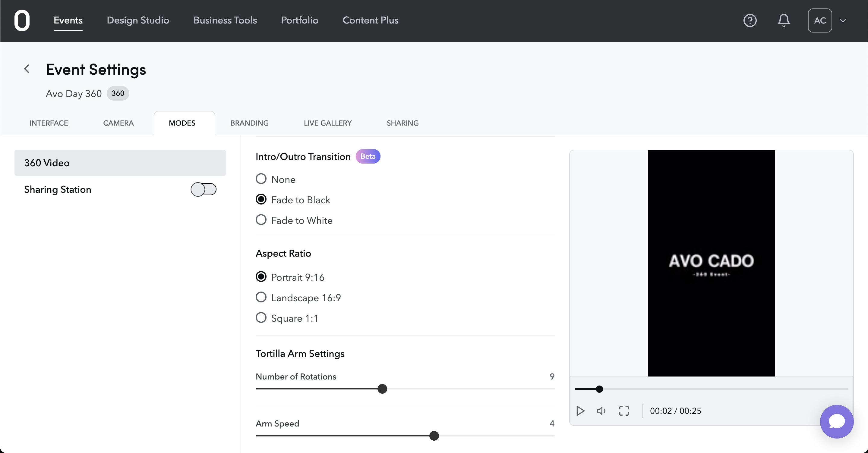Mute the preview video volume
Image resolution: width=868 pixels, height=453 pixels.
[601, 411]
